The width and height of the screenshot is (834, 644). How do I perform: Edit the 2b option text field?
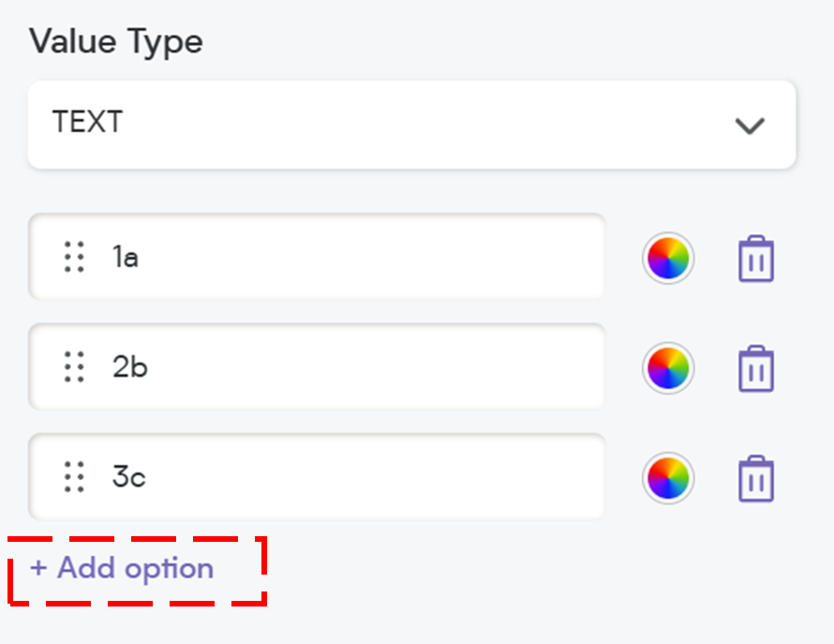pos(317,367)
